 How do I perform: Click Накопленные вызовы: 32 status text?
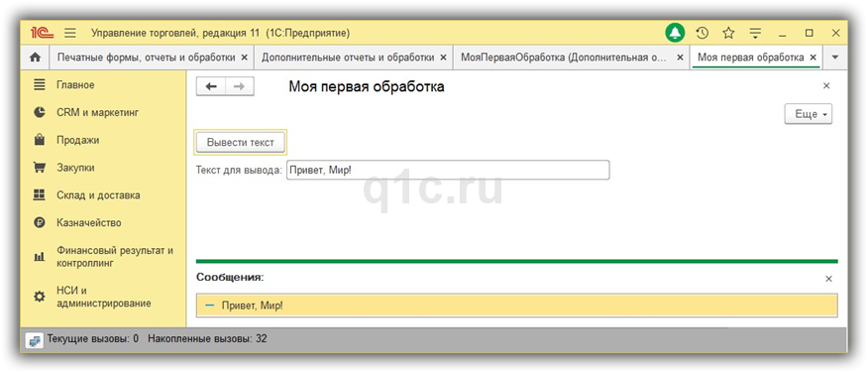click(207, 338)
